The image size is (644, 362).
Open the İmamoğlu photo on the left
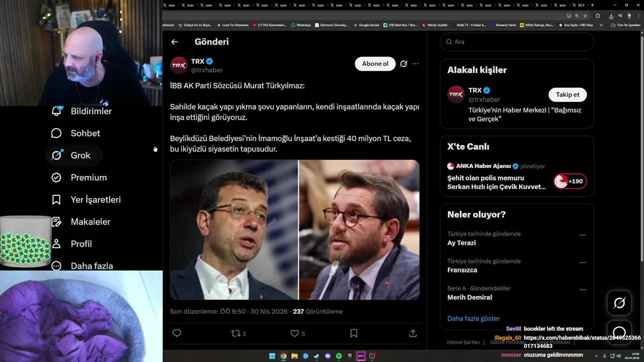[x=234, y=230]
